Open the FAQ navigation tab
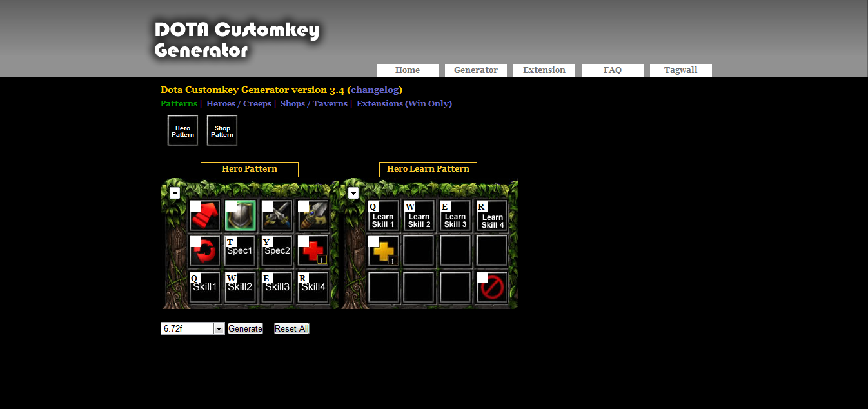This screenshot has height=409, width=868. 613,70
